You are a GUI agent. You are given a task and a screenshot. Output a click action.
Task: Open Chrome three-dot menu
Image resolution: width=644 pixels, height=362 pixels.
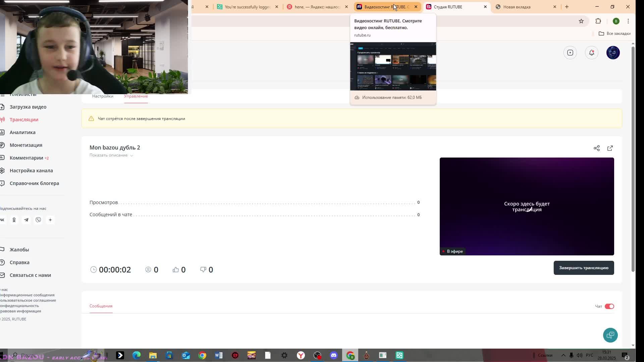628,21
